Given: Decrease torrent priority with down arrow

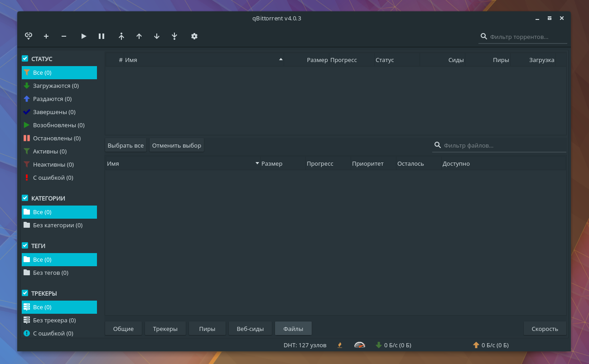Looking at the screenshot, I should (x=157, y=36).
